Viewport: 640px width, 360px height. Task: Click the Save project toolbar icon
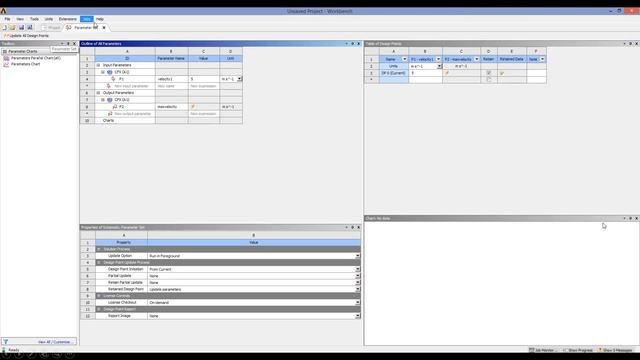(x=21, y=27)
